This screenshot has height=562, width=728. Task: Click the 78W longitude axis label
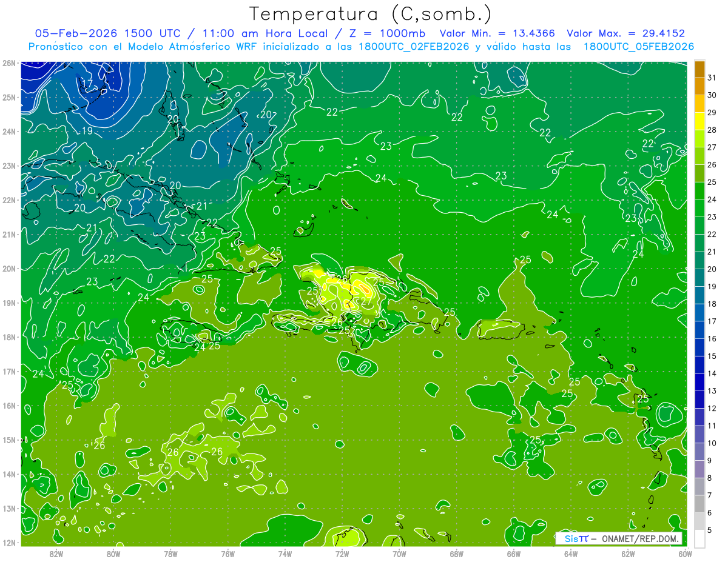pyautogui.click(x=170, y=554)
